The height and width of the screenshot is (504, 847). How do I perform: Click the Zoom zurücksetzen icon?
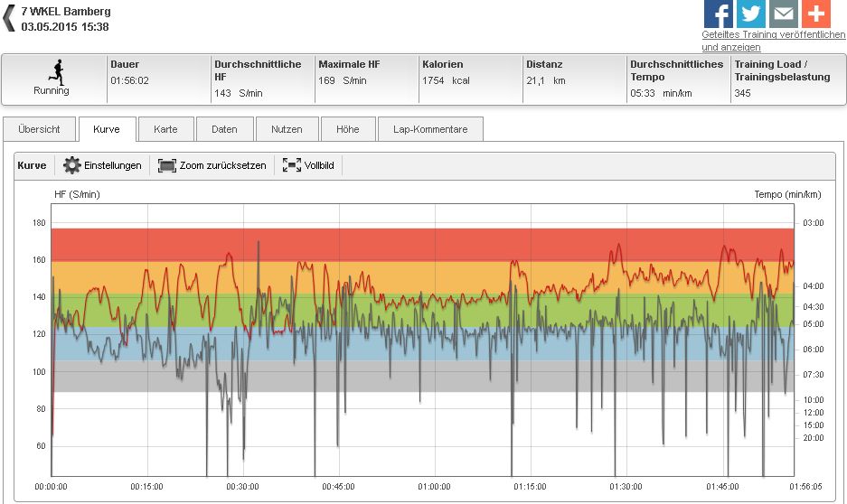coord(166,165)
